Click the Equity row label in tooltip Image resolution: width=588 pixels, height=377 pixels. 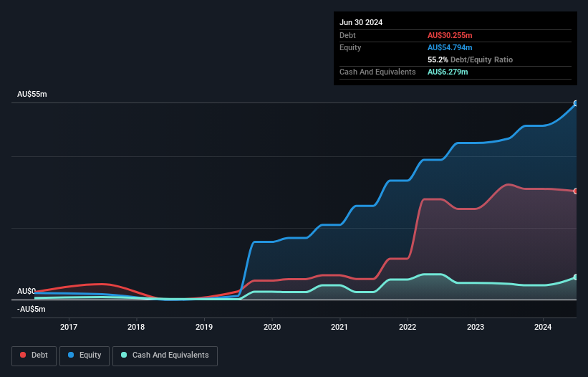coord(350,47)
